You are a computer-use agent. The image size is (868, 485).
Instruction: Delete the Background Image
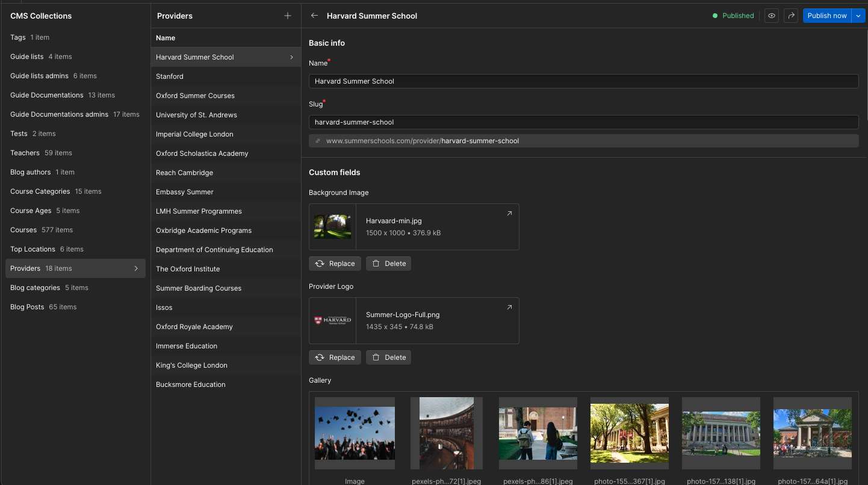388,264
